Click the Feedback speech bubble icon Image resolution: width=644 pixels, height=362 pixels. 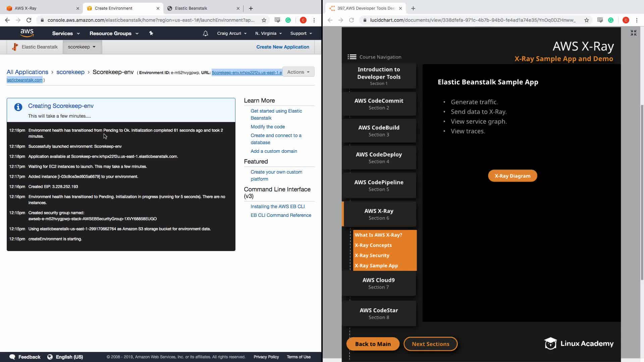coord(12,357)
